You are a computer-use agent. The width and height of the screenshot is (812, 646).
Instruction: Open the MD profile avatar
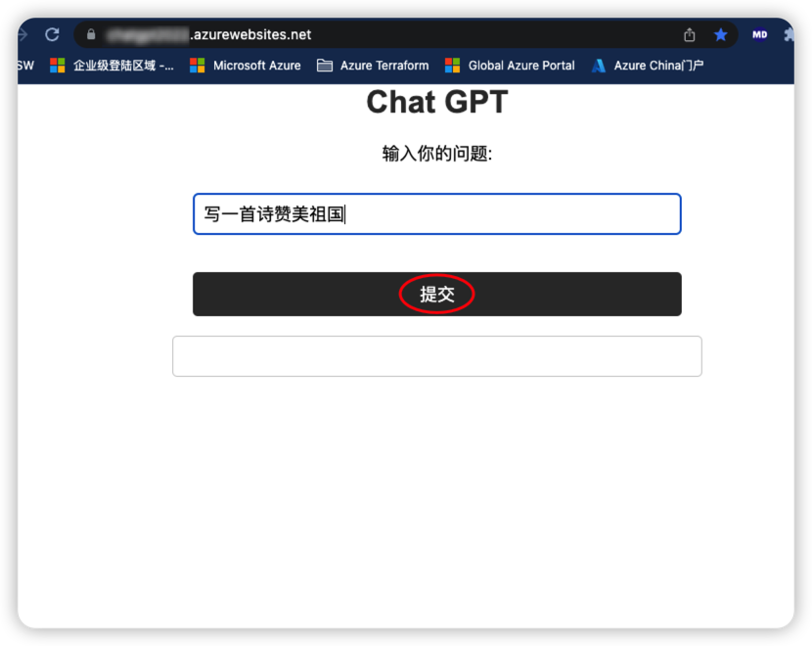[760, 34]
